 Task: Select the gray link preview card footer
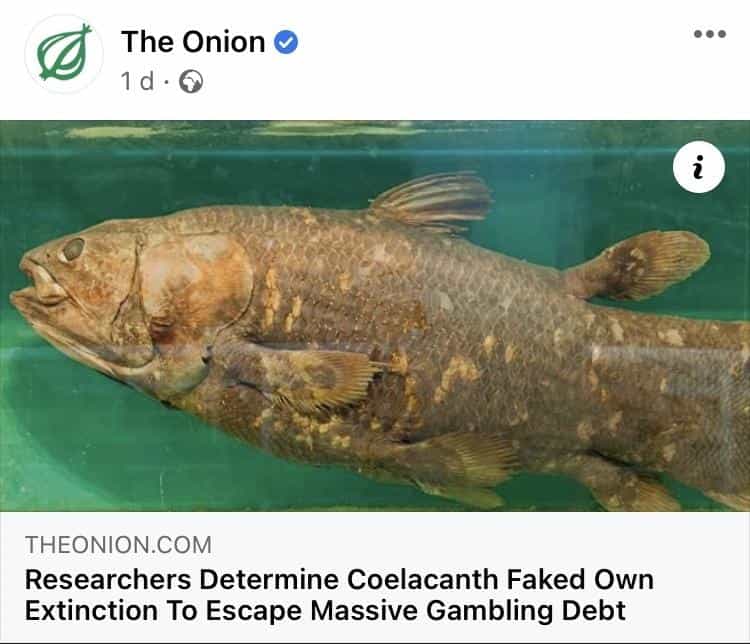pyautogui.click(x=375, y=577)
